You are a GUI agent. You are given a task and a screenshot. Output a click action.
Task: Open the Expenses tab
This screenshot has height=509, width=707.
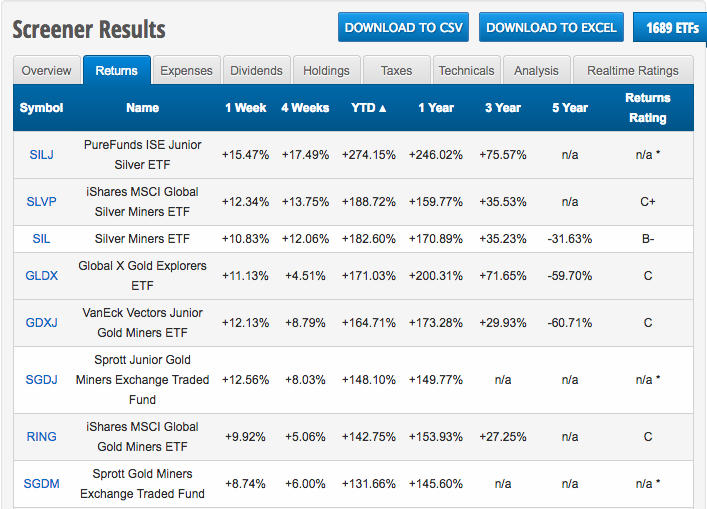187,71
